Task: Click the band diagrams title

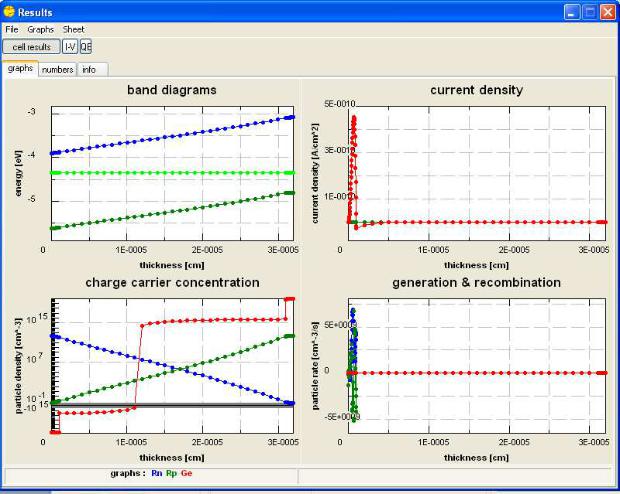Action: coord(172,90)
